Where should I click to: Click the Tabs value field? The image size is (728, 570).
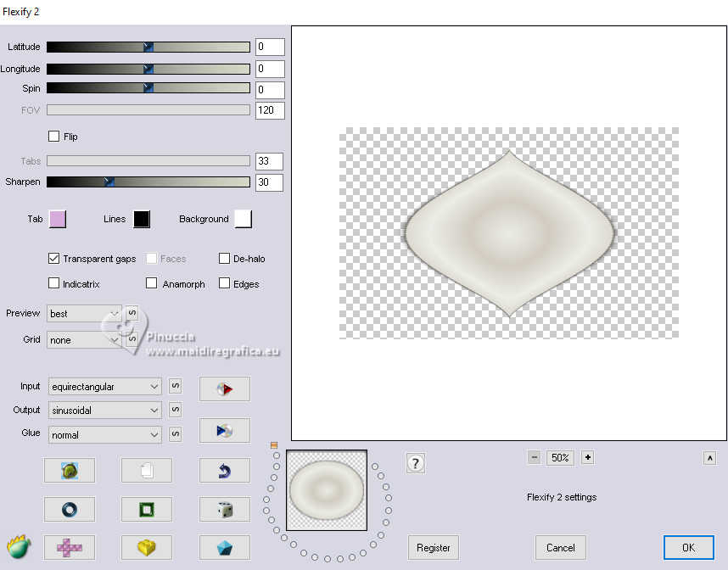click(269, 161)
